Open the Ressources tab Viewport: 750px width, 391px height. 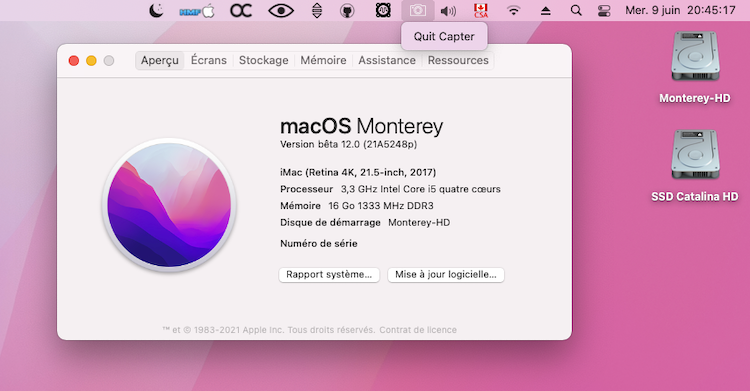[458, 60]
